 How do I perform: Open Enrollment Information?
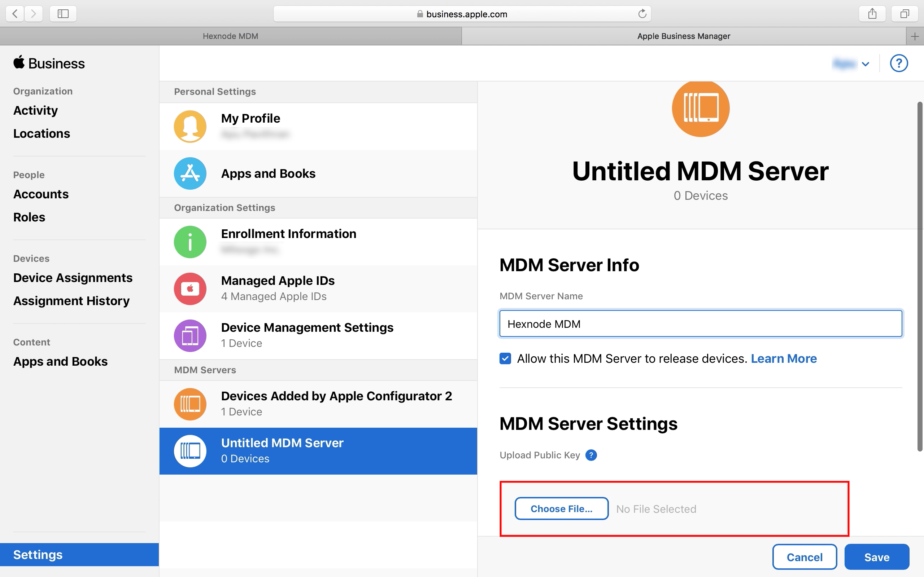coord(288,234)
